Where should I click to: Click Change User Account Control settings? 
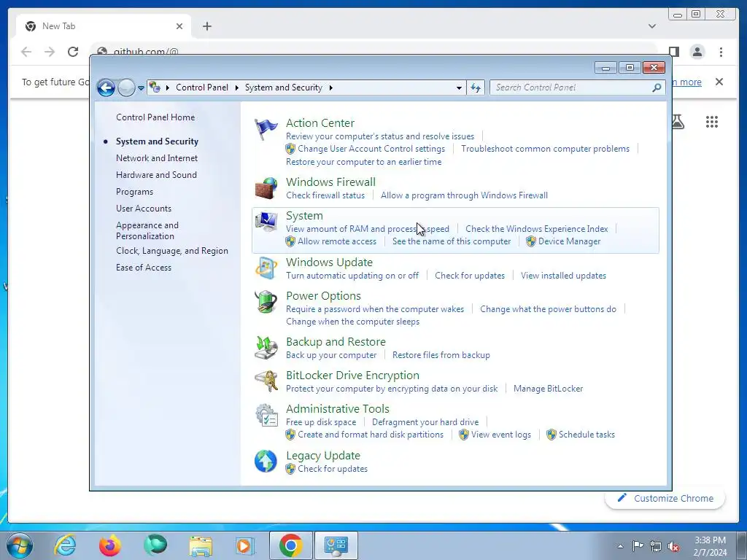pos(371,149)
